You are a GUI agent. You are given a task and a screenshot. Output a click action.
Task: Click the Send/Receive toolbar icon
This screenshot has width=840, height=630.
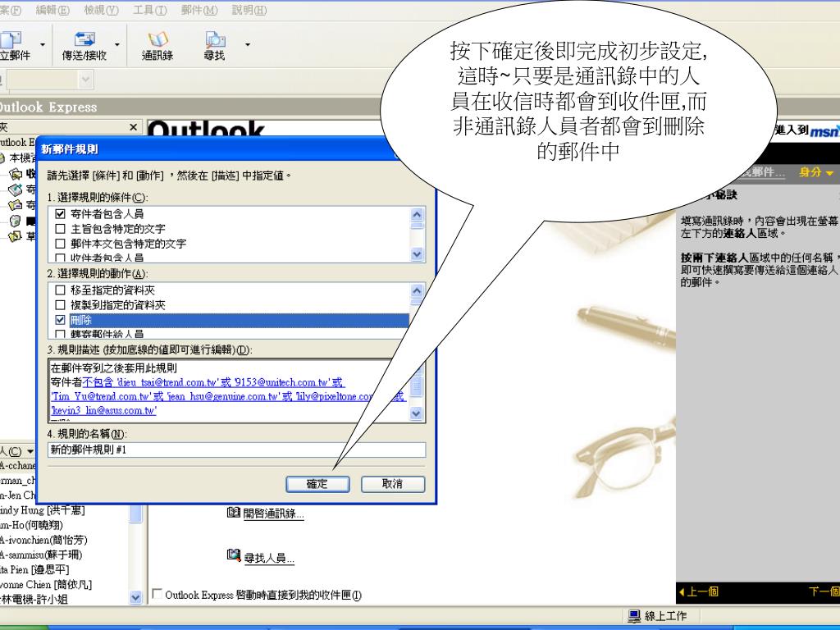(84, 46)
